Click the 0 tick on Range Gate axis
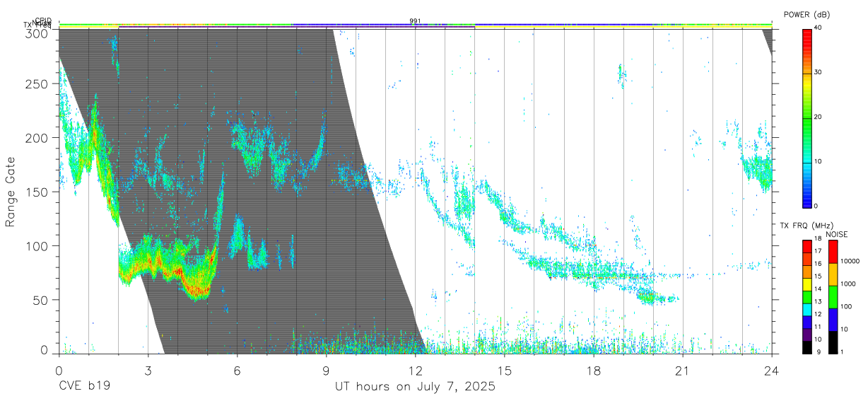Viewport: 868px width, 401px height. pos(44,350)
